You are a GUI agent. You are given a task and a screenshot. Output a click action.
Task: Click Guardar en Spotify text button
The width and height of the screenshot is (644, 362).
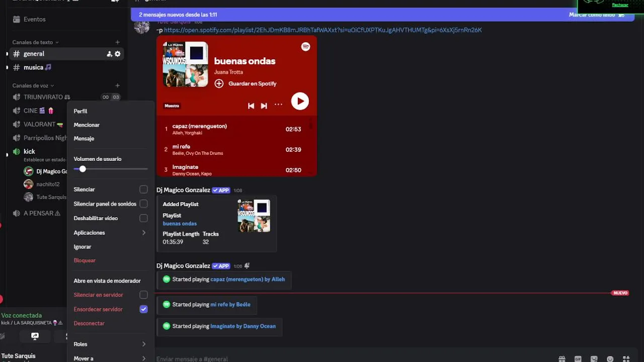pyautogui.click(x=253, y=83)
